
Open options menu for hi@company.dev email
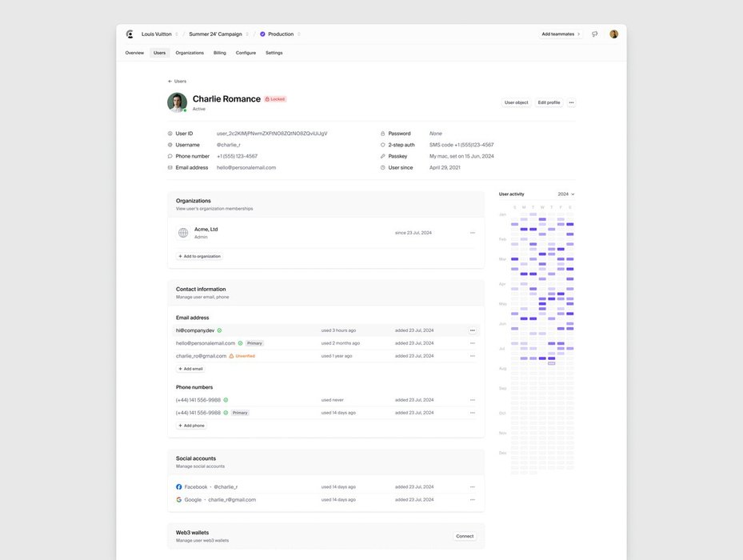(472, 330)
